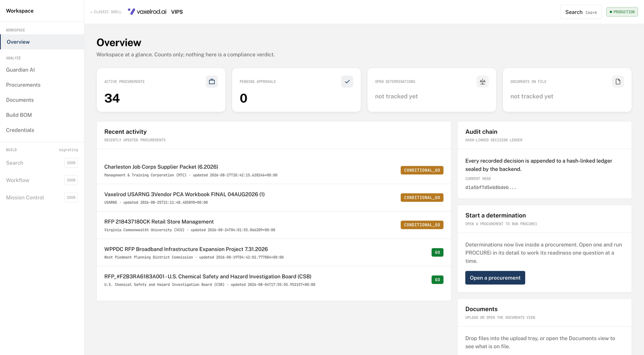Click the vaxelrod.ai logo

coord(147,12)
